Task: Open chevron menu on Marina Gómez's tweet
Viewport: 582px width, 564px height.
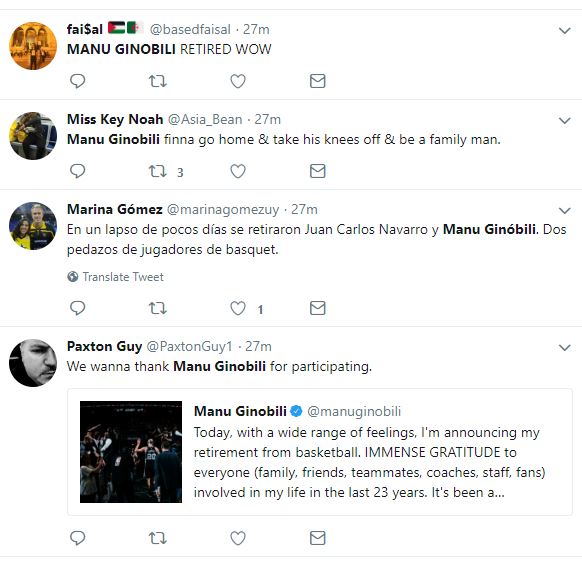Action: coord(565,211)
